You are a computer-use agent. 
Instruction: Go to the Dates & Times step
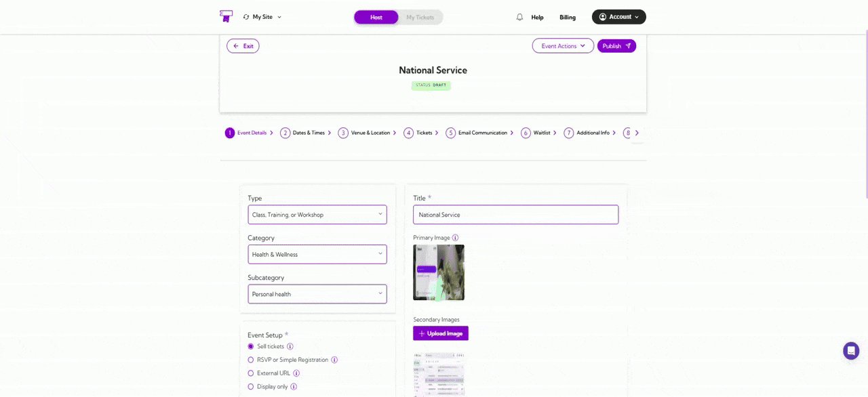[309, 133]
